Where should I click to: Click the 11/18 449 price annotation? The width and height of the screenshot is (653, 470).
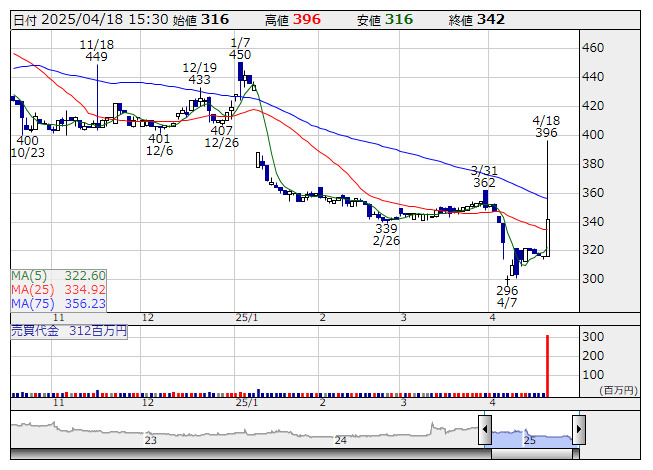97,50
